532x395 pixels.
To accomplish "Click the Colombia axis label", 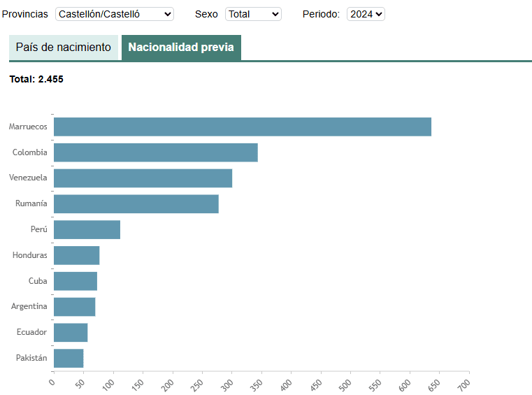I will coord(30,152).
